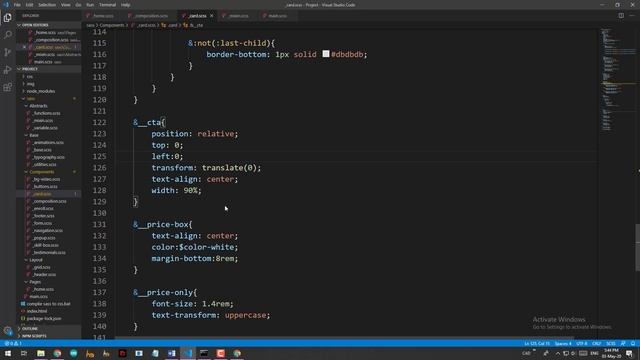Open _typography.scss file
The image size is (640, 360).
pyautogui.click(x=49, y=157)
